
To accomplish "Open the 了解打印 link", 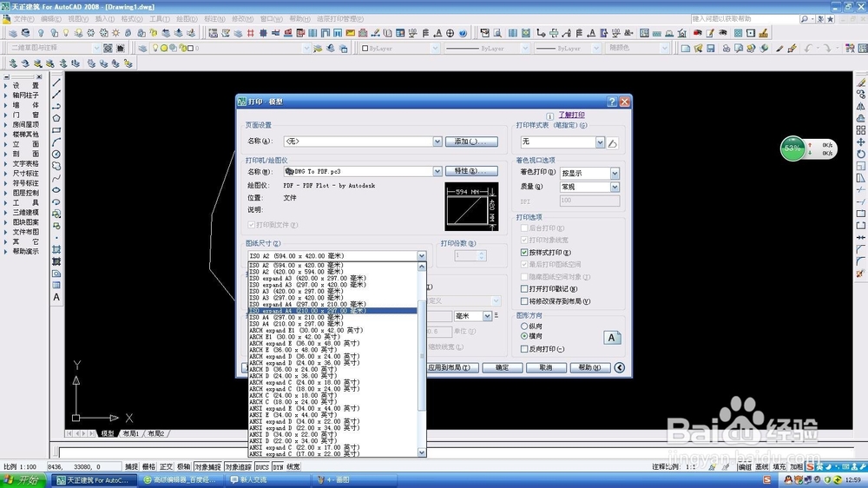I will [571, 115].
